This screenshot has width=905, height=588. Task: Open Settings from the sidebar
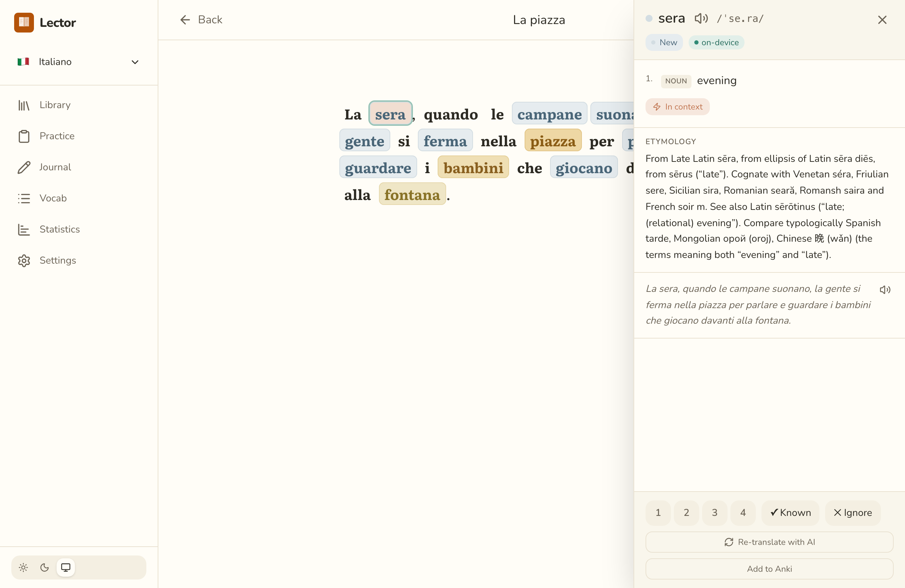pos(78,260)
